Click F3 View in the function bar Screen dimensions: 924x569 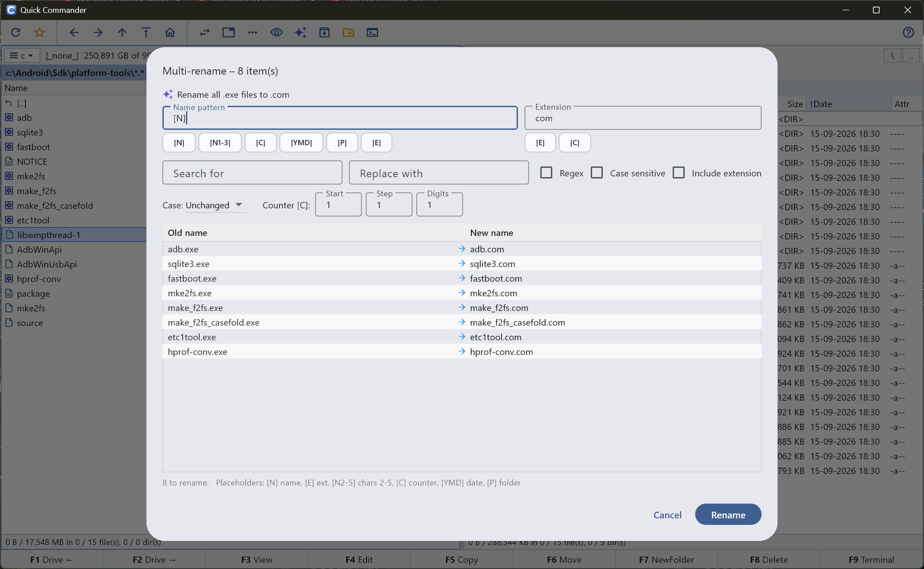tap(257, 560)
